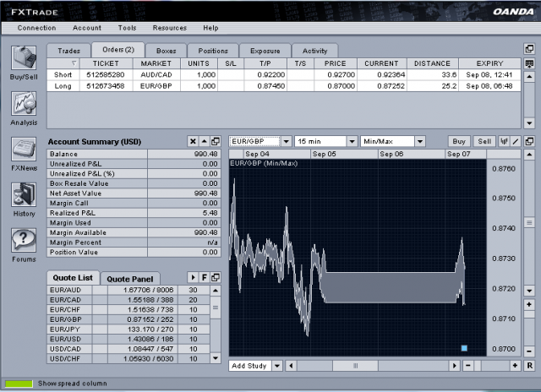Select USD/CAD in the Quote List
541x392 pixels.
[x=128, y=349]
